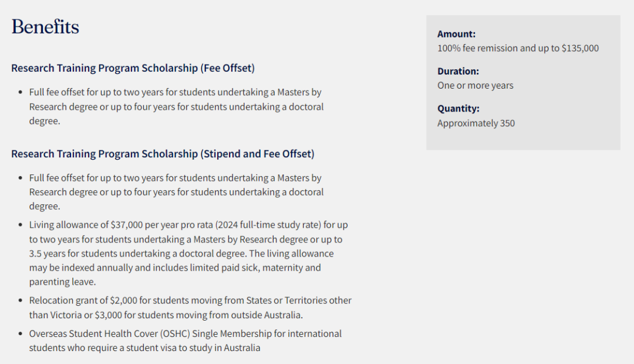The height and width of the screenshot is (364, 634).
Task: Click the Overseas Student Health Cover bullet
Action: 185,333
